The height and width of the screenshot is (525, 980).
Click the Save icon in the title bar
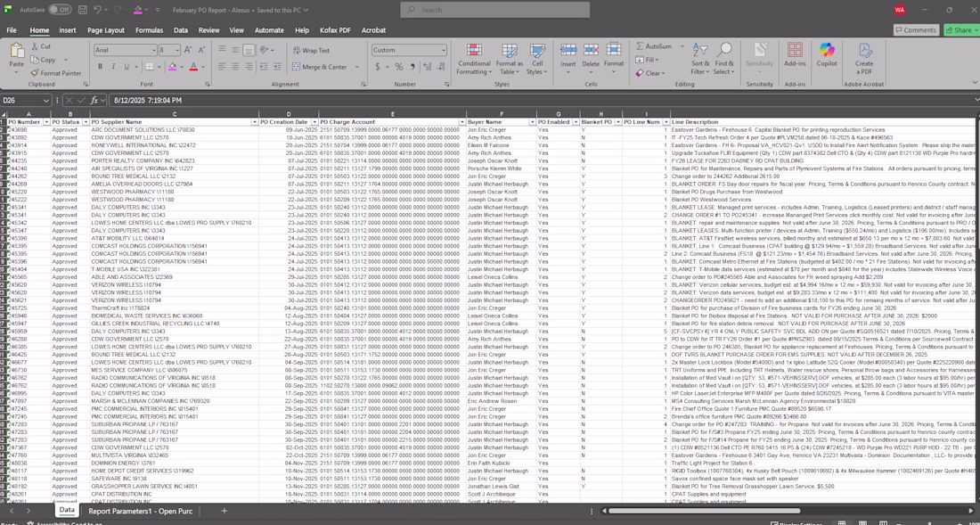tap(83, 10)
